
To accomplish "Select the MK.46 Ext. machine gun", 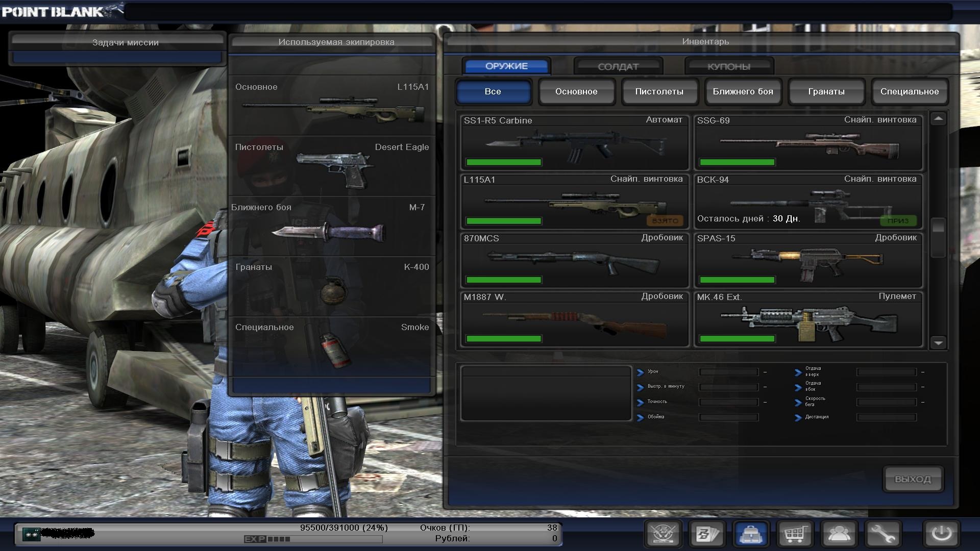I will pos(808,320).
